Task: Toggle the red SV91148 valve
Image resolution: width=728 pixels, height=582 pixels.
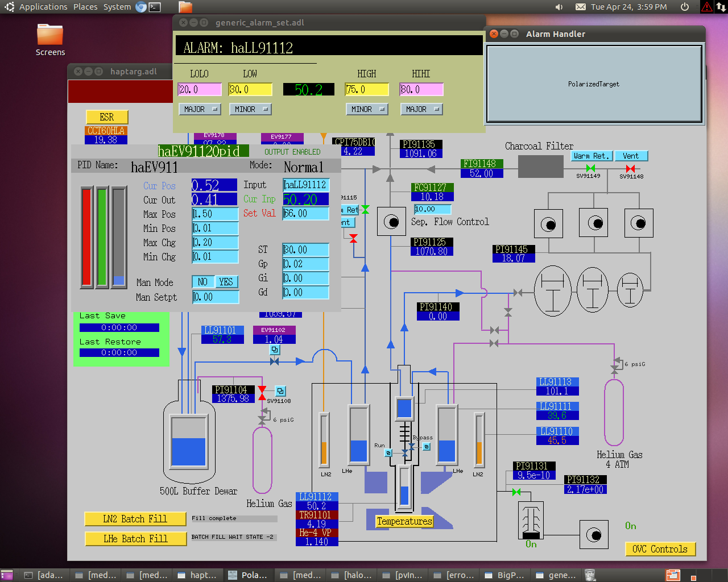Action: 630,168
